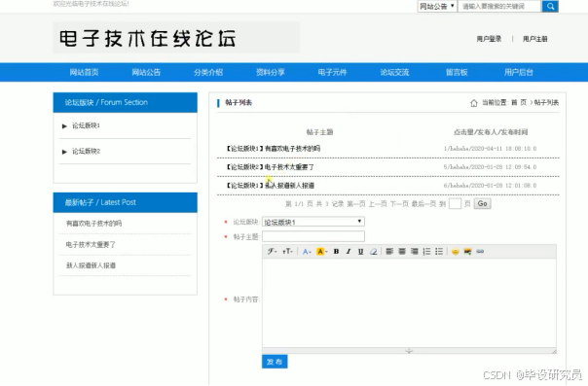This screenshot has width=588, height=386.
Task: Click the 电子技术在线论坛 site logo
Action: click(148, 39)
